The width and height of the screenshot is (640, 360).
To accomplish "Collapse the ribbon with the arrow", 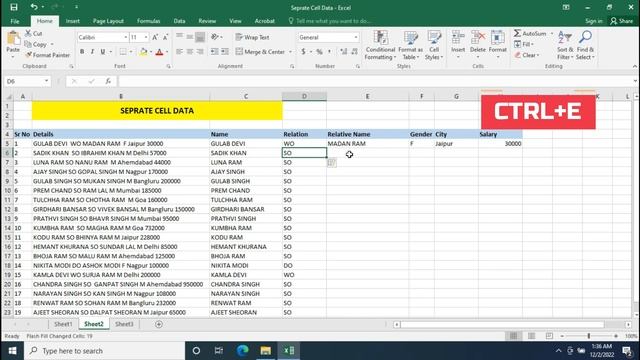I will [635, 66].
